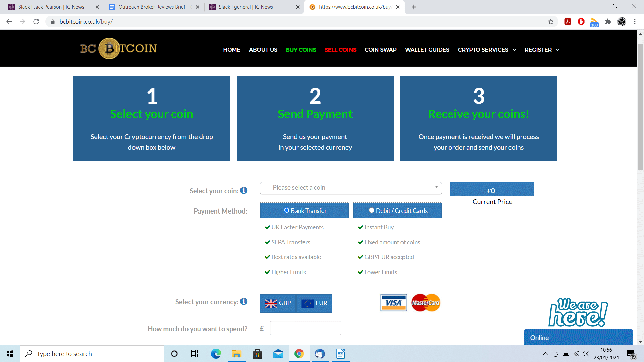Click the Visa card logo
This screenshot has width=644, height=362.
393,303
